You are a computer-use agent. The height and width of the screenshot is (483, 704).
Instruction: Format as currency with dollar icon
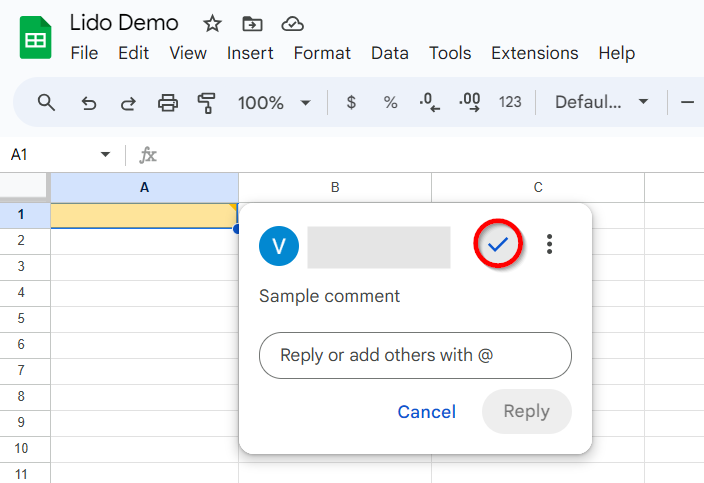pos(351,102)
